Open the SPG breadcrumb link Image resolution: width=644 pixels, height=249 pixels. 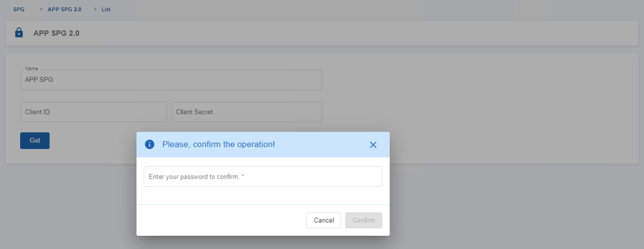pyautogui.click(x=19, y=9)
